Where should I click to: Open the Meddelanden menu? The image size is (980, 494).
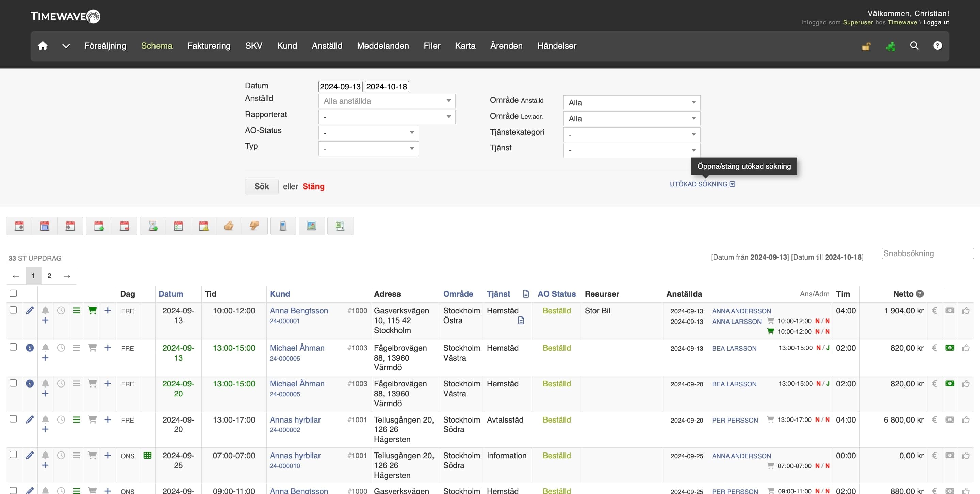tap(383, 46)
